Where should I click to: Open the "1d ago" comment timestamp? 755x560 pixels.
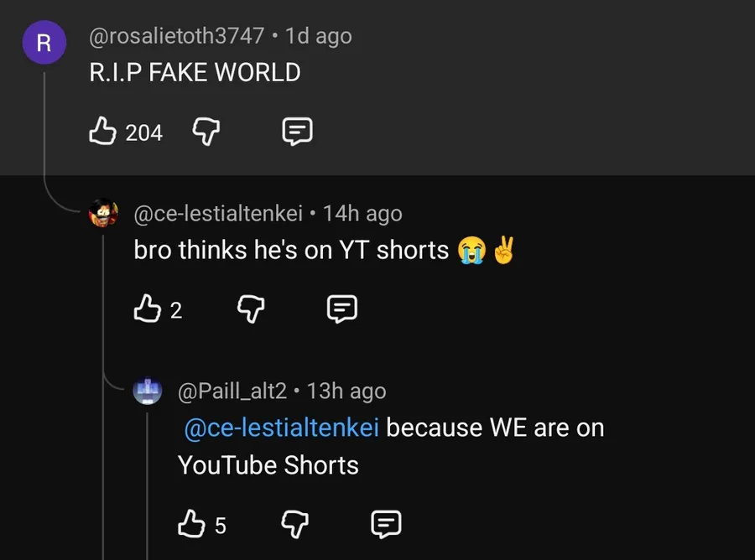318,36
